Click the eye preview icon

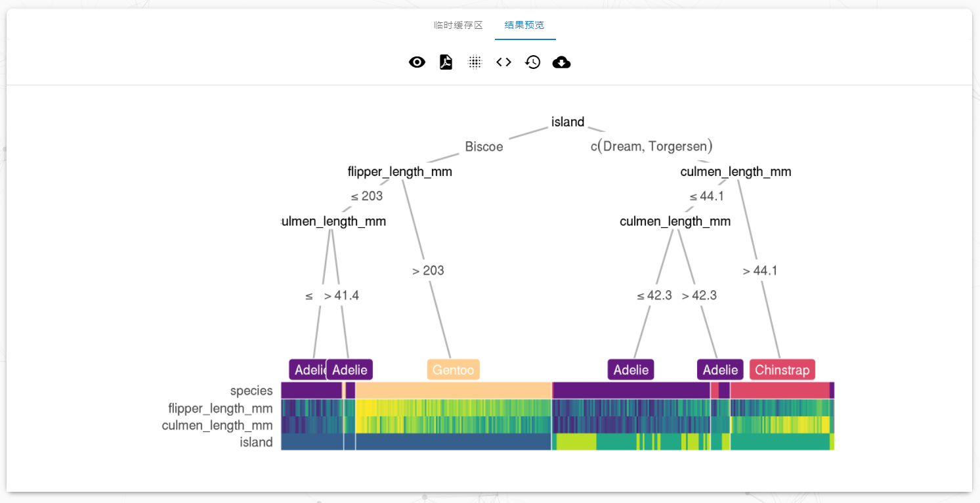pos(417,62)
